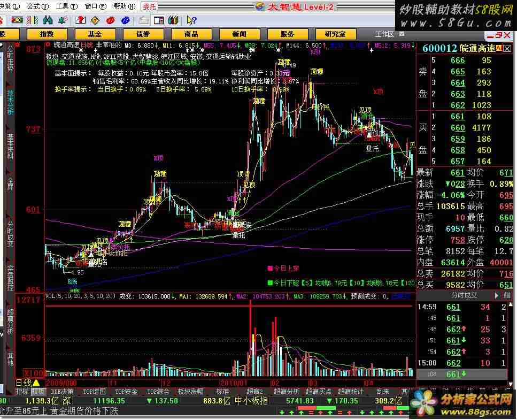Click the striped bars toolbar icon

(32, 20)
